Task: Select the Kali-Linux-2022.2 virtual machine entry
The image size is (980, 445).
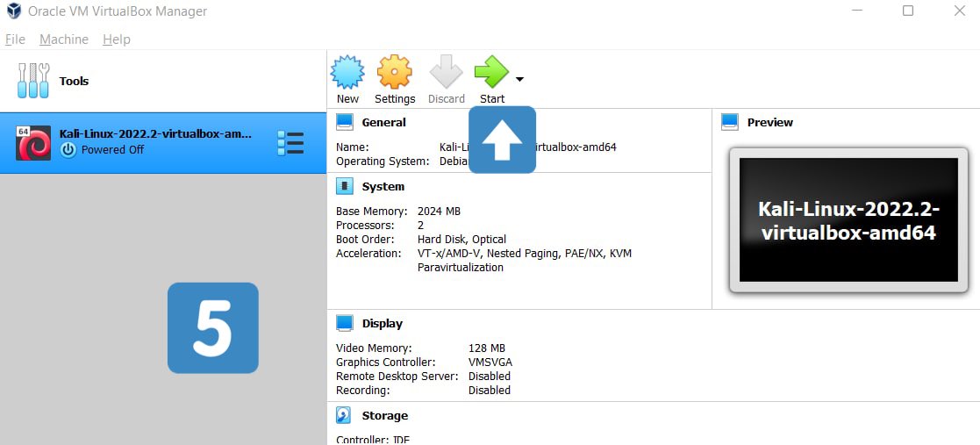Action: click(x=163, y=143)
